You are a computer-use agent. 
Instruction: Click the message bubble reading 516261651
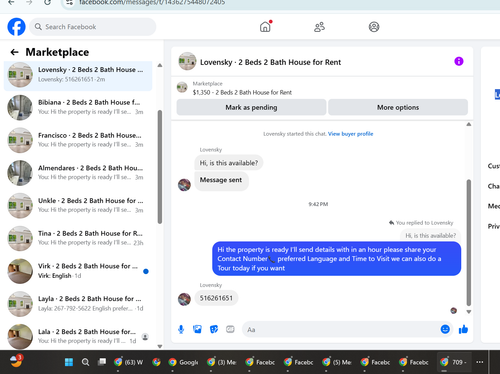[x=216, y=298]
